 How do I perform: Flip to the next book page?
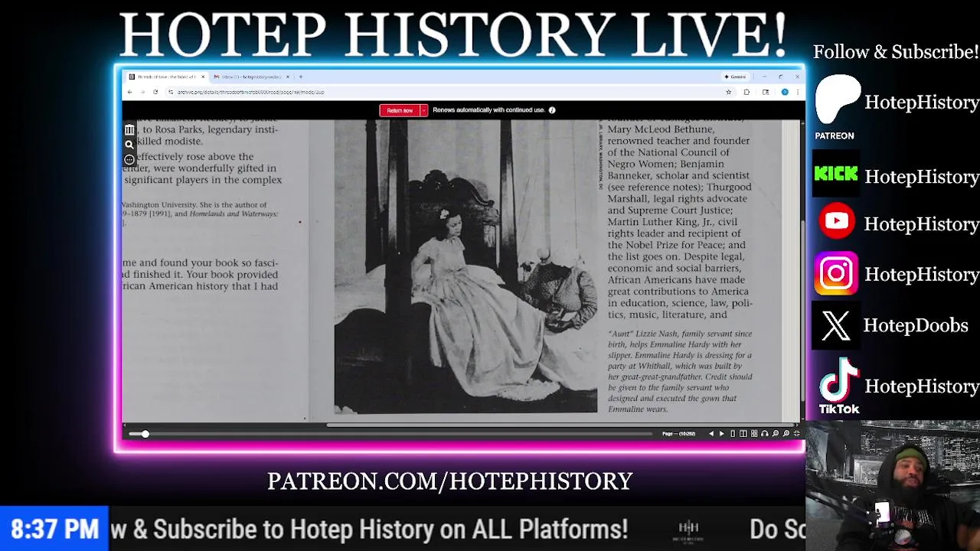click(721, 434)
